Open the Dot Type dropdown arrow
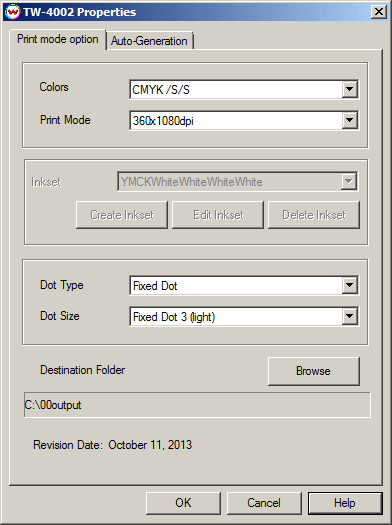 point(349,285)
